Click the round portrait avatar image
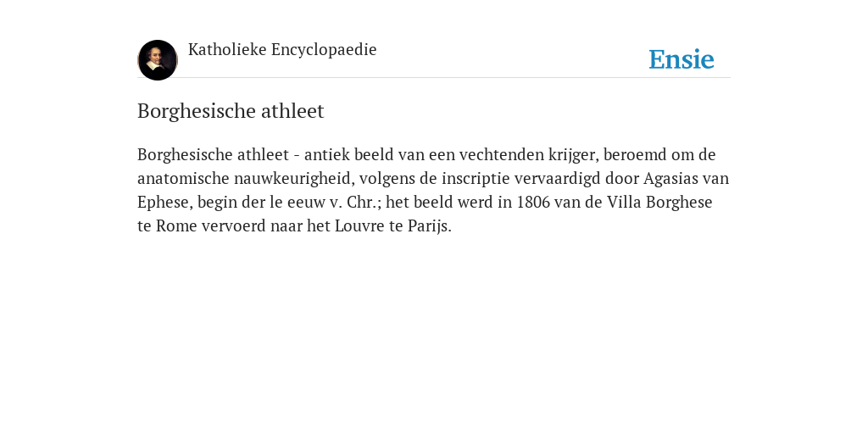The height and width of the screenshot is (434, 868). [x=158, y=60]
